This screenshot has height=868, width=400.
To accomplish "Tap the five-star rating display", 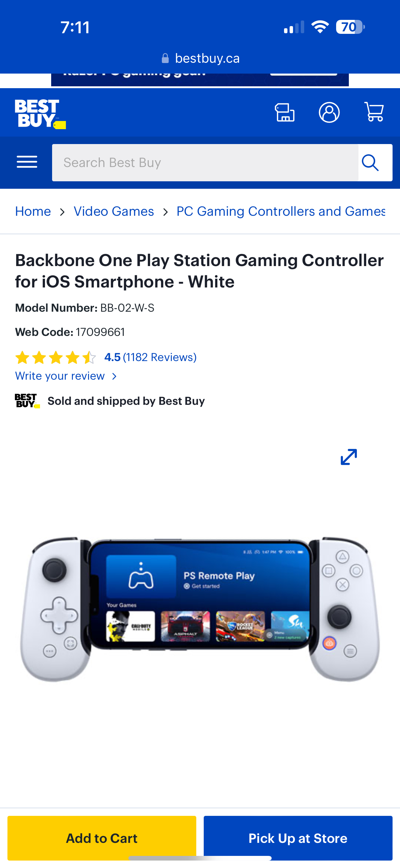I will pyautogui.click(x=56, y=358).
